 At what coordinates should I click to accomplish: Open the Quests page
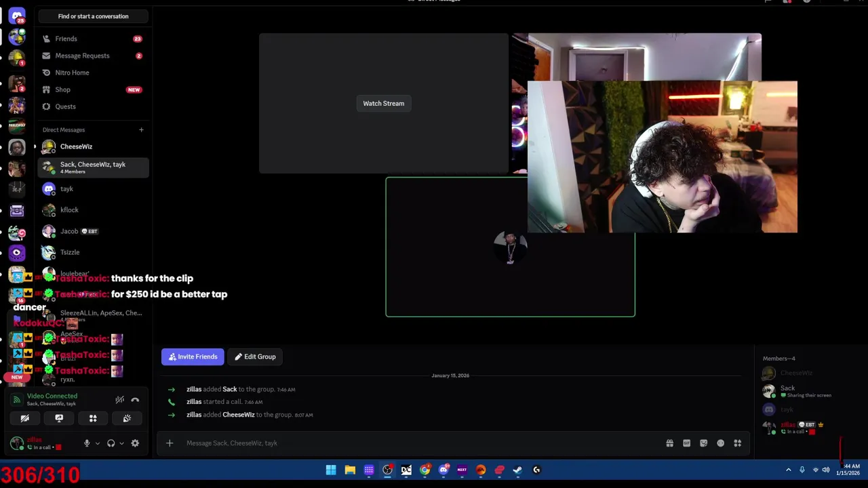tap(93, 106)
